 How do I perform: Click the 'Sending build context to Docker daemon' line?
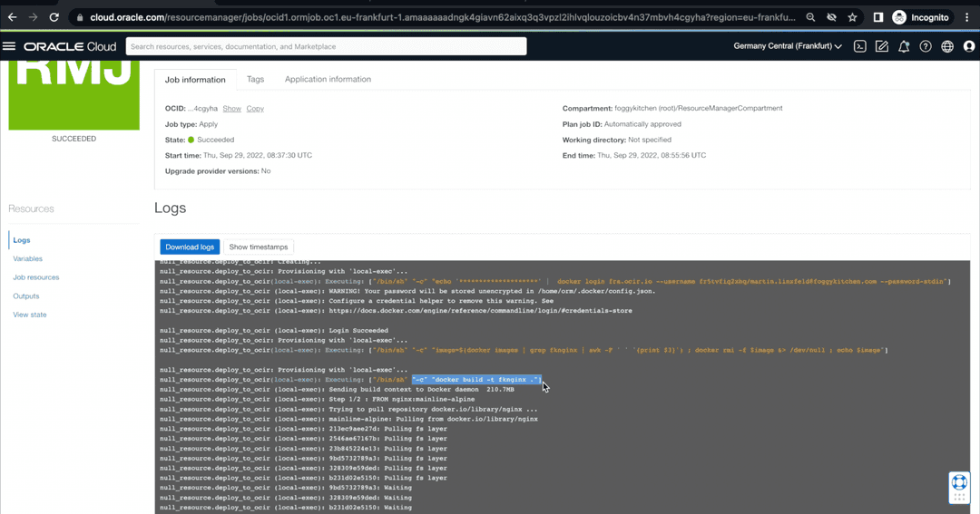pyautogui.click(x=337, y=390)
